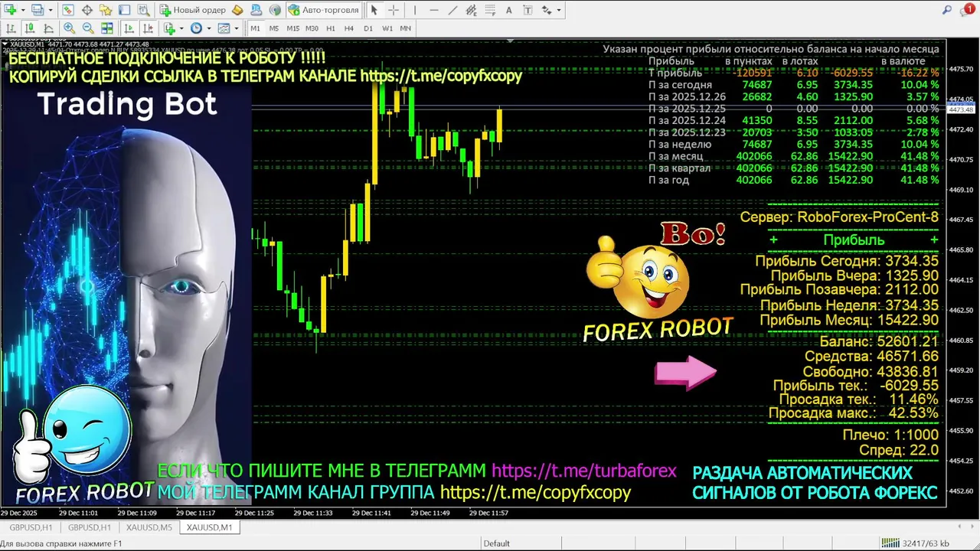This screenshot has height=551, width=980.
Task: Click the 29 Dec 11:41 time scale label
Action: 370,513
